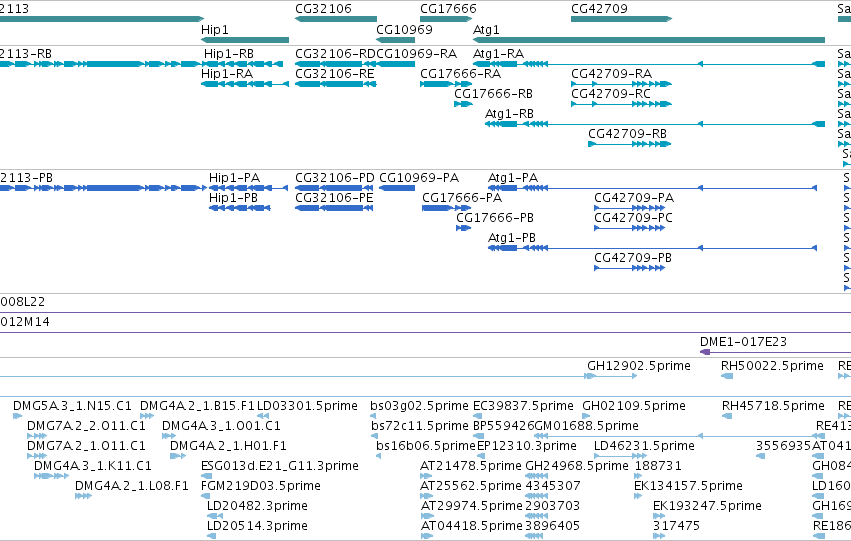This screenshot has width=851, height=541.
Task: Click the GH24968.5prime EST label
Action: [577, 466]
